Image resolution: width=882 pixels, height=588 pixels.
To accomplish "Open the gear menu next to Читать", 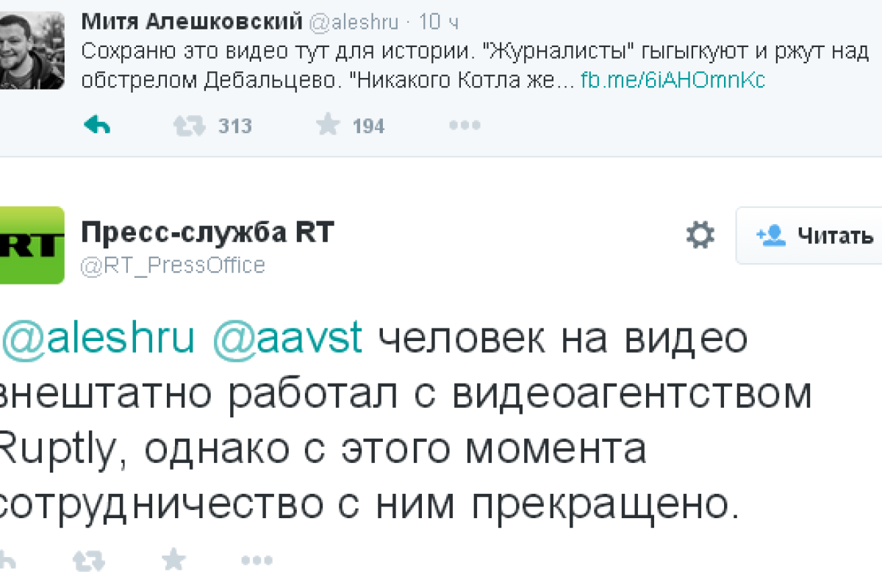I will click(700, 235).
